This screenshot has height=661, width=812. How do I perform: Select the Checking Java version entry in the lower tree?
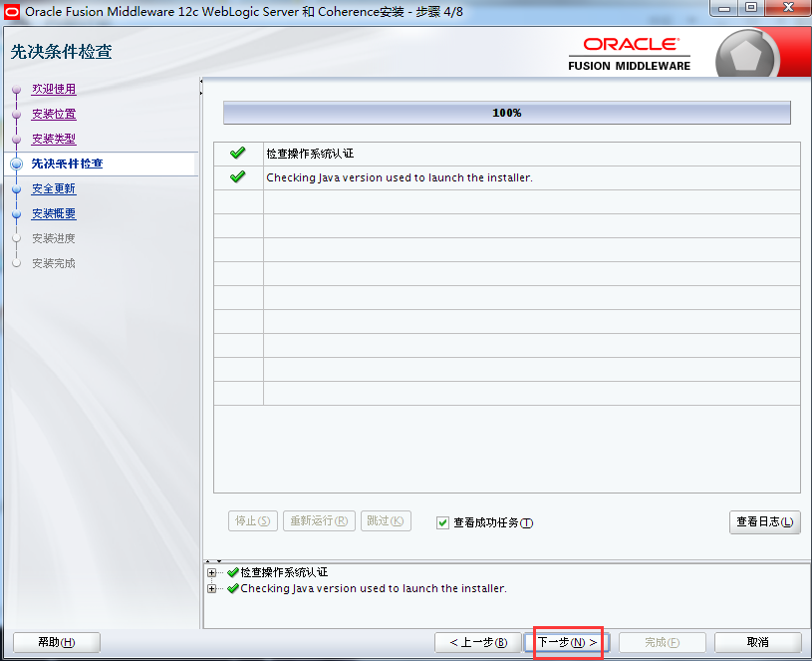(374, 588)
